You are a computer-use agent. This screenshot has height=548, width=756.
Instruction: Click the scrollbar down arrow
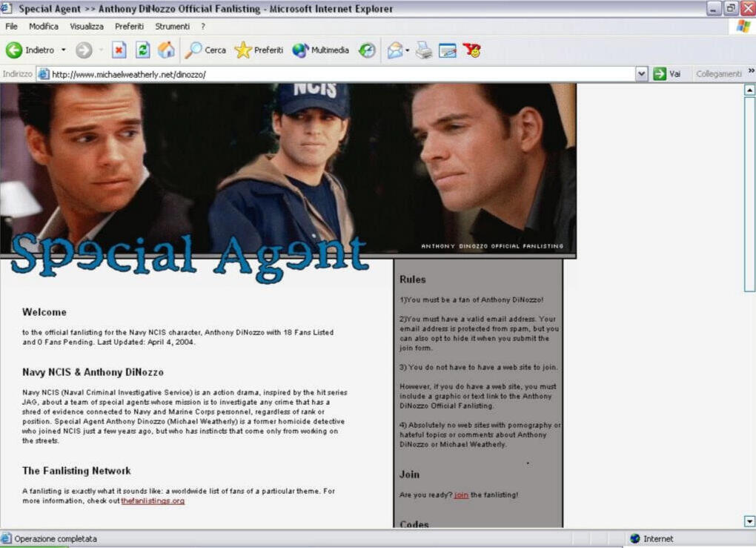[749, 521]
